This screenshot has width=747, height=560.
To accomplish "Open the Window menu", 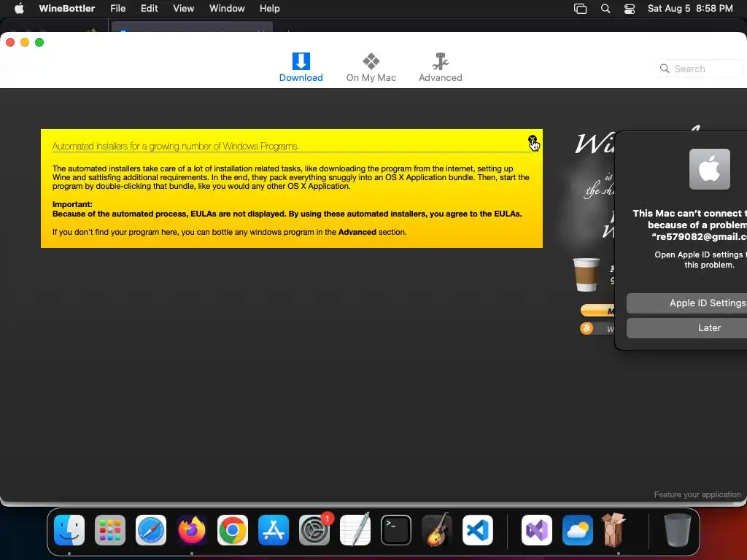I will pos(227,9).
